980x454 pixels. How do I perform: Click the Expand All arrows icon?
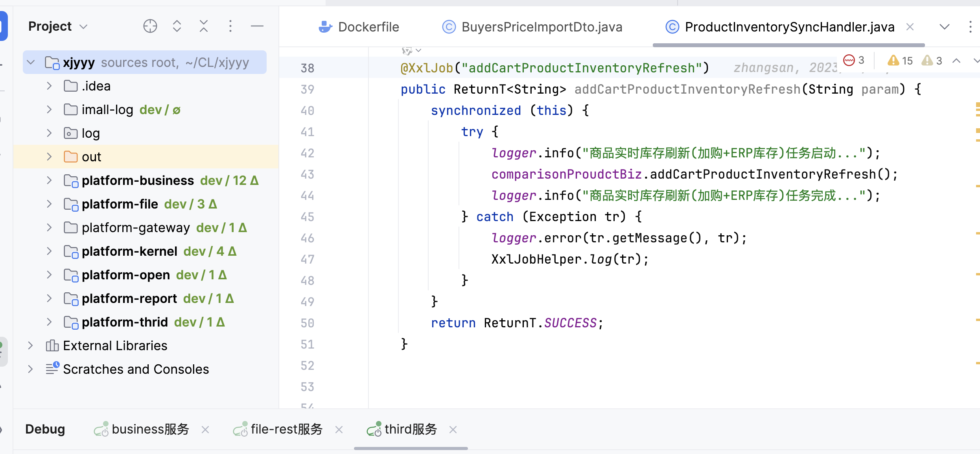pos(177,26)
